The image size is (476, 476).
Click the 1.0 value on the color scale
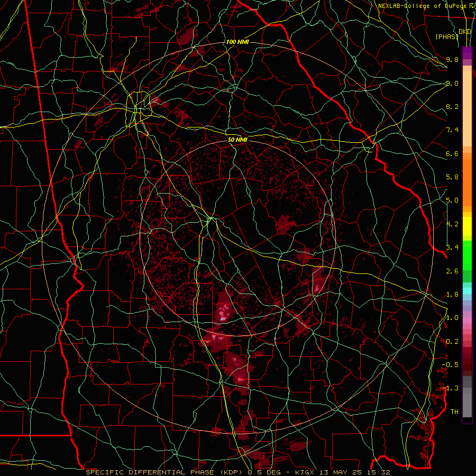pyautogui.click(x=452, y=318)
